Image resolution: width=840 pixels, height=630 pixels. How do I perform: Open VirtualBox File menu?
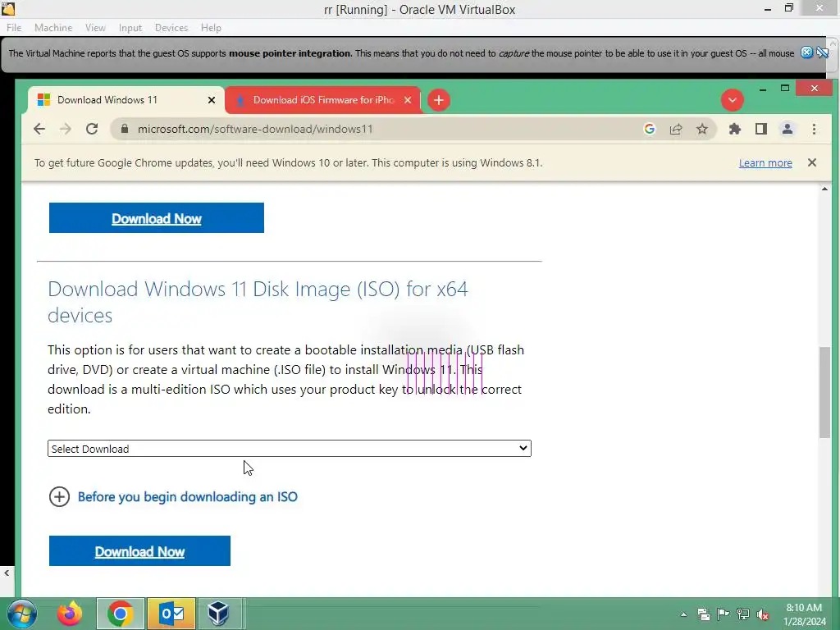[14, 28]
